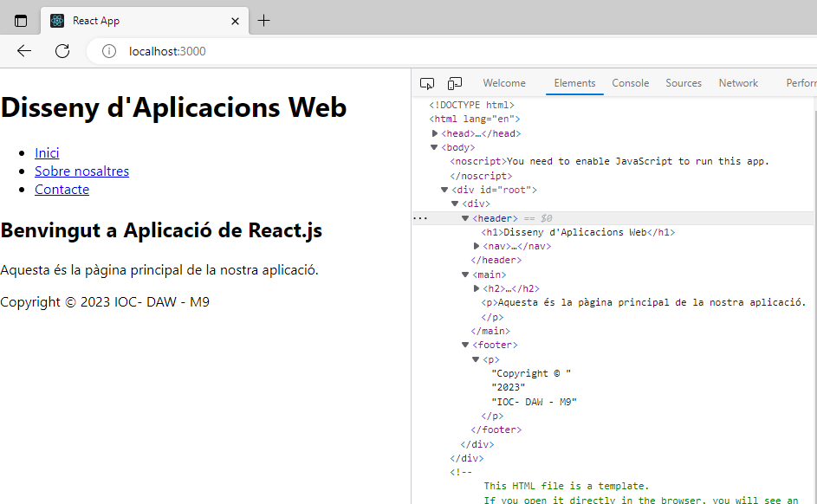Close the React App tab
This screenshot has height=504, width=817.
point(235,21)
